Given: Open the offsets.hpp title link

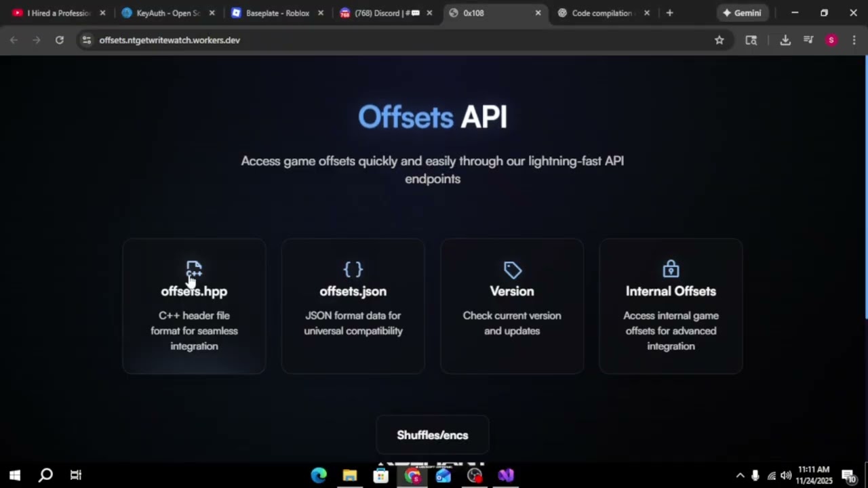Looking at the screenshot, I should pos(194,291).
